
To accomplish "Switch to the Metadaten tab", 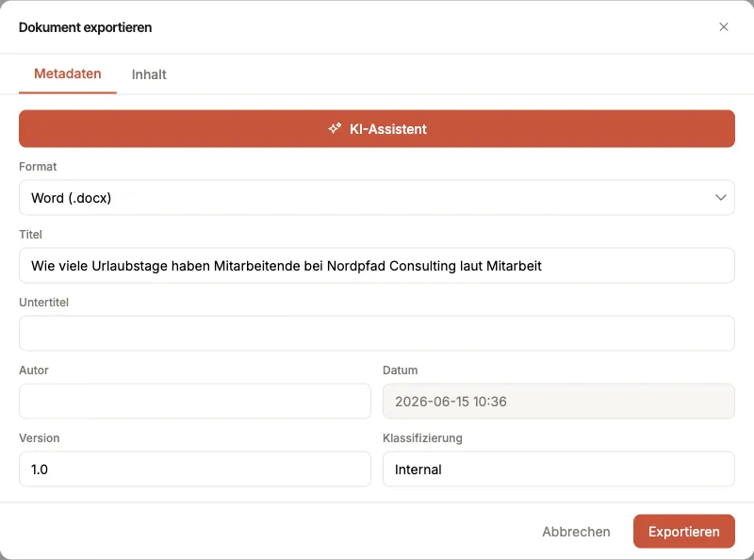I will pos(67,74).
